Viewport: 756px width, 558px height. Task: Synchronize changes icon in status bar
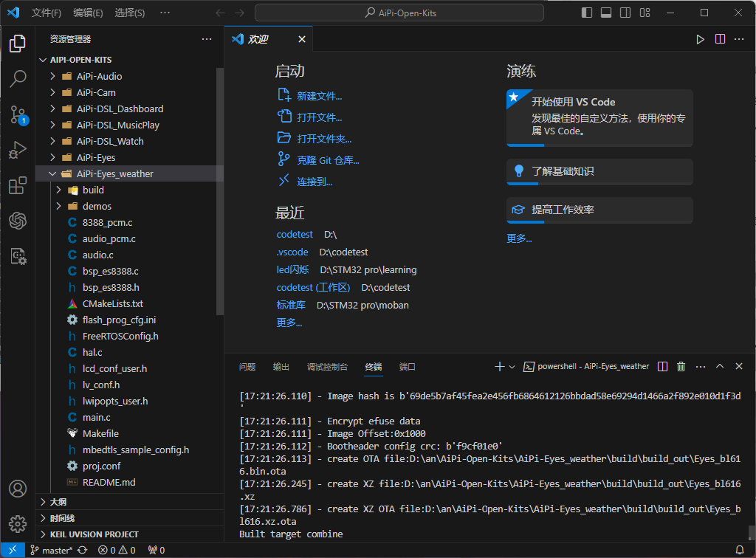[83, 551]
